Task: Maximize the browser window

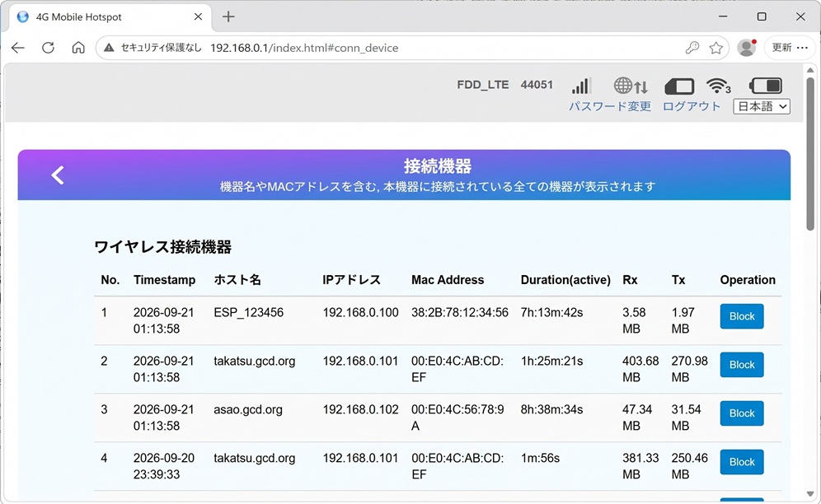Action: click(x=762, y=16)
